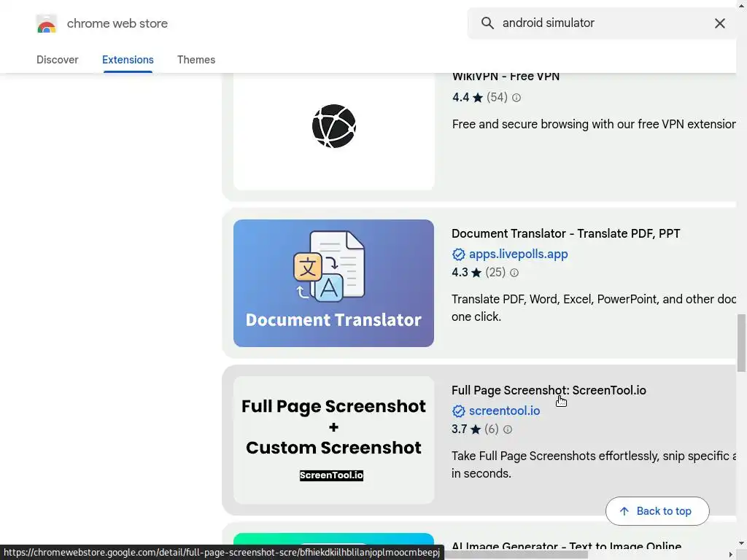Open the Document Translator thumbnail image
Image resolution: width=747 pixels, height=560 pixels.
(333, 283)
